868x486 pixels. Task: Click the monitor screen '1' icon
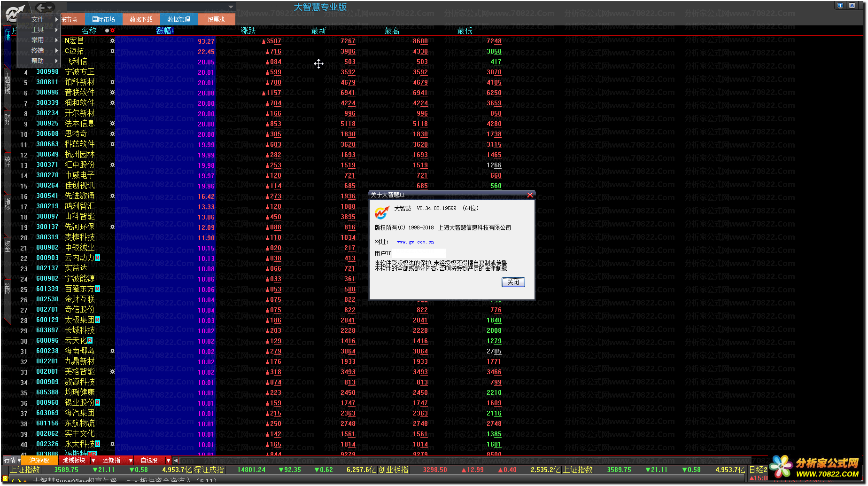[x=840, y=6]
